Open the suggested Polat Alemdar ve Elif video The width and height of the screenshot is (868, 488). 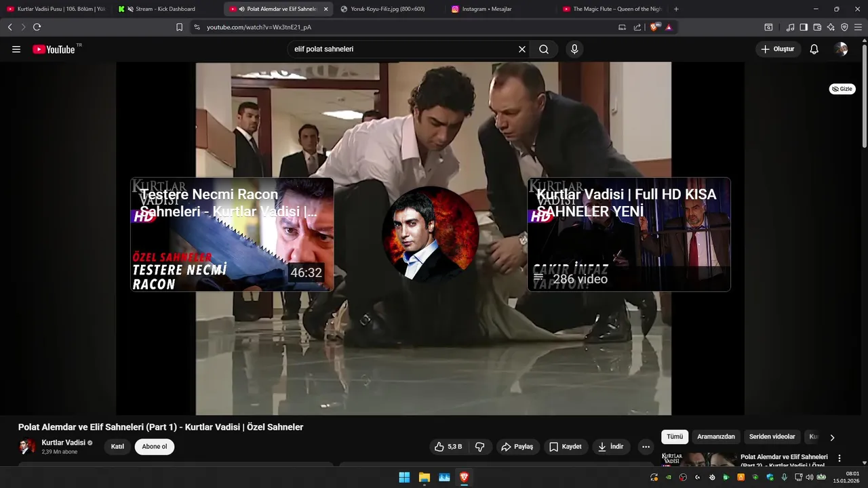coord(784,461)
